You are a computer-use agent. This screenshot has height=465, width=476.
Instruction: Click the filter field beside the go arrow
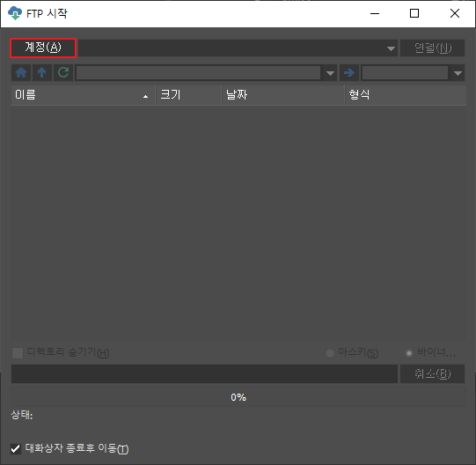[405, 73]
